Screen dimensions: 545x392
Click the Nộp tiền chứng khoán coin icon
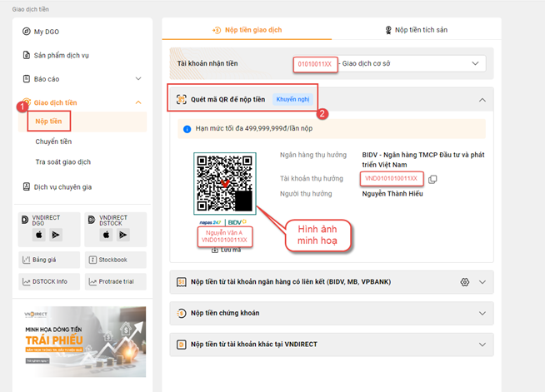(x=182, y=313)
